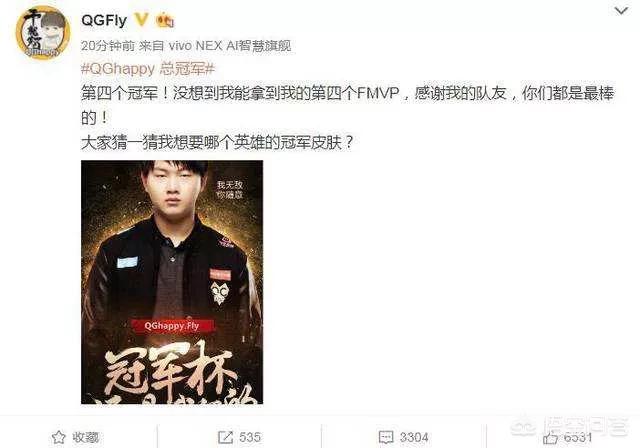Click the gold V verified badge
The width and height of the screenshot is (640, 448).
click(142, 19)
